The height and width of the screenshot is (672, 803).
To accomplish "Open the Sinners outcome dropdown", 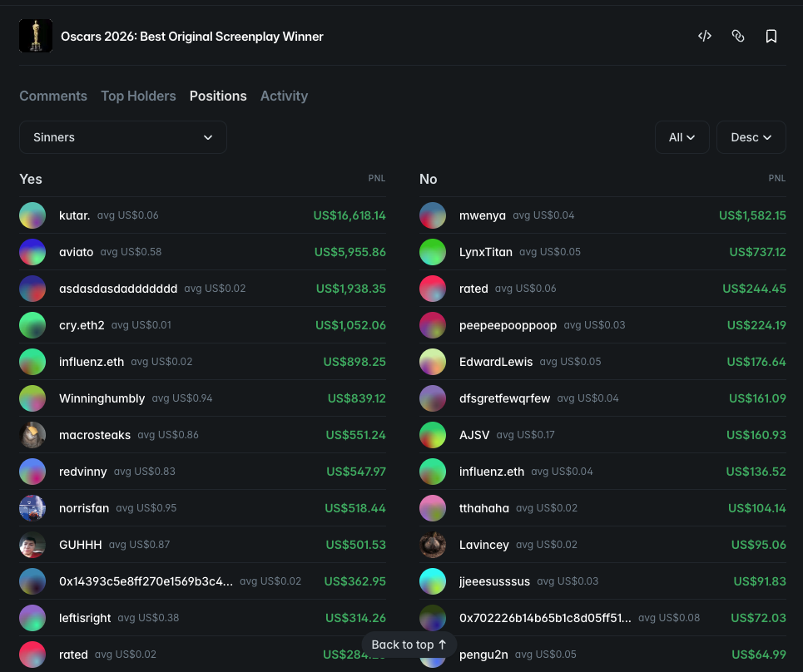I will coord(123,137).
